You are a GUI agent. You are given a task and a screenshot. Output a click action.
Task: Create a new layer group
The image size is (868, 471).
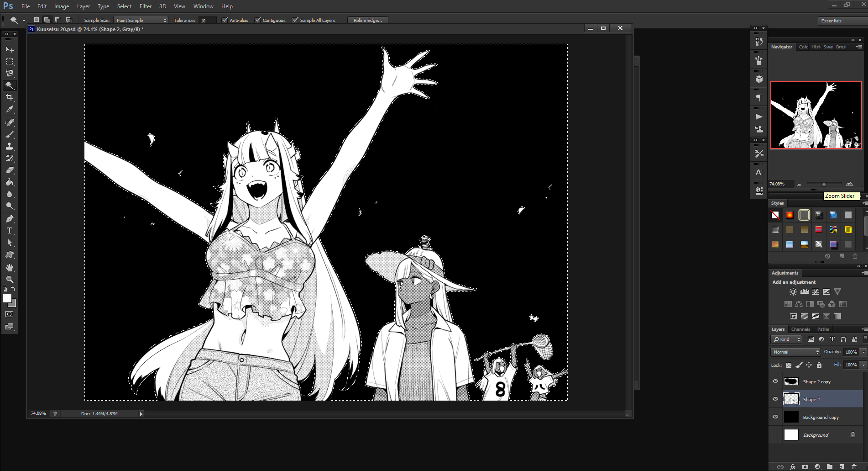(x=830, y=466)
